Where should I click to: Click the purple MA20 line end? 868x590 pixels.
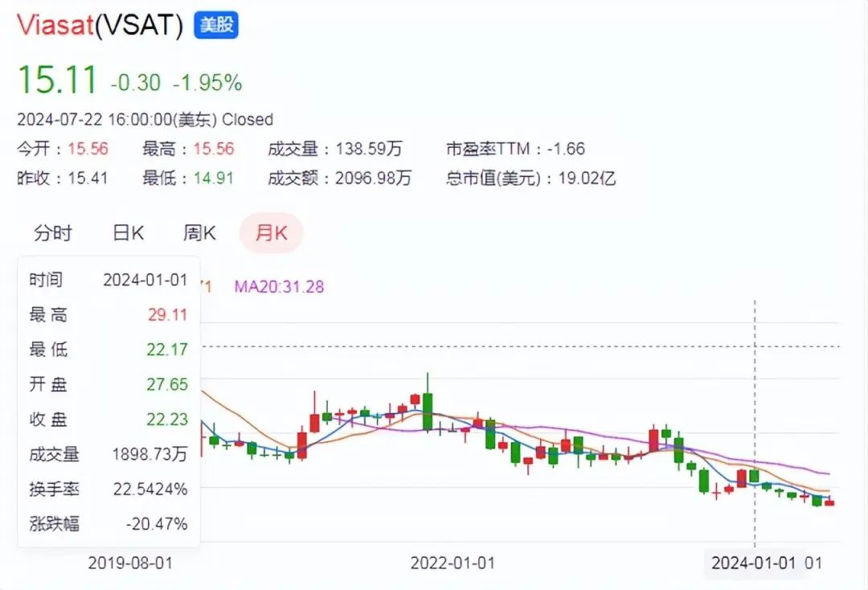coord(827,473)
